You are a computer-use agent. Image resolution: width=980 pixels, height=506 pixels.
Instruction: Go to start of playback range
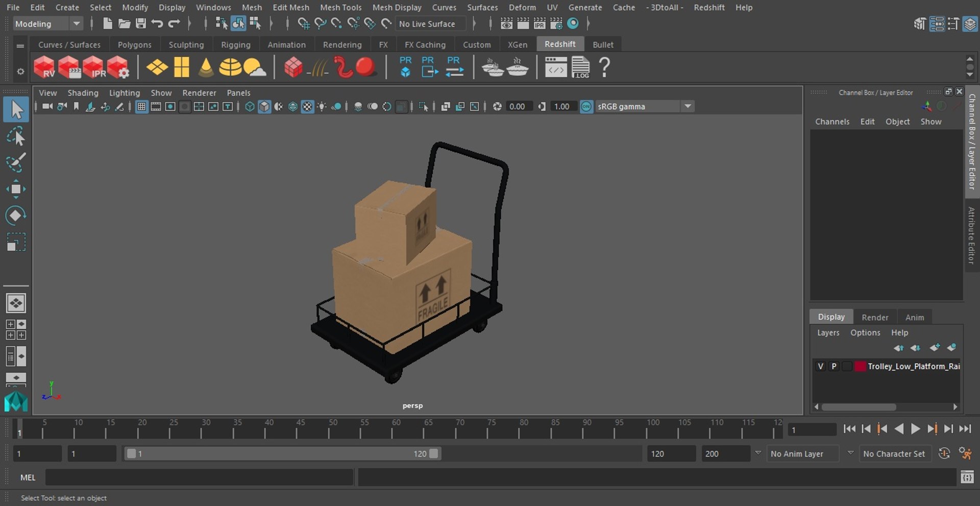tap(849, 429)
